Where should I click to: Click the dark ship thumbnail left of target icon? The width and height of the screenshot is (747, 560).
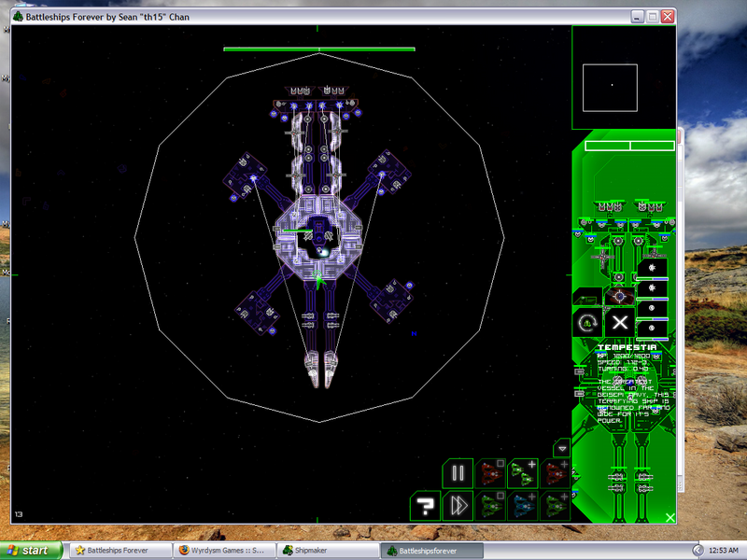(x=587, y=297)
